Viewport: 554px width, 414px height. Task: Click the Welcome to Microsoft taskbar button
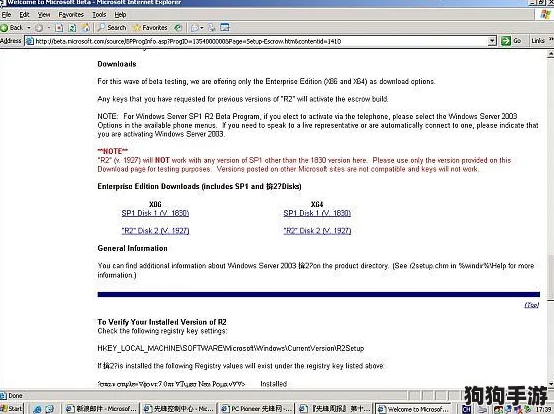(x=413, y=409)
